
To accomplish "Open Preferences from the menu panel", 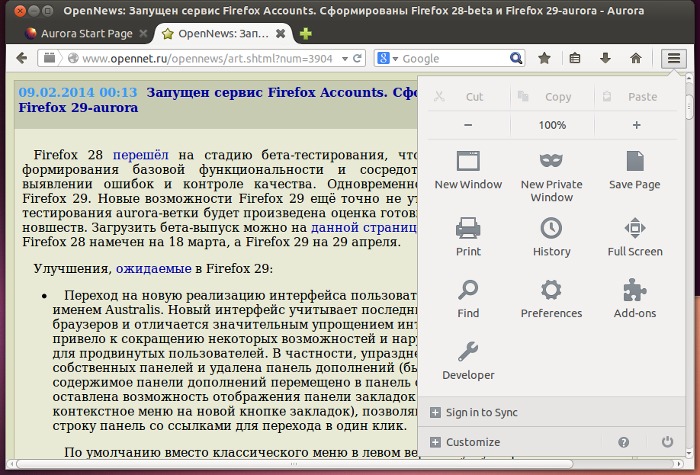I will [x=551, y=298].
